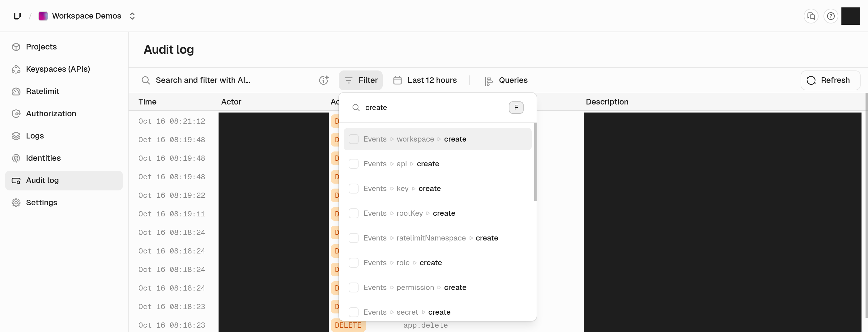
Task: Open the Last 12 hours time range
Action: [x=425, y=80]
